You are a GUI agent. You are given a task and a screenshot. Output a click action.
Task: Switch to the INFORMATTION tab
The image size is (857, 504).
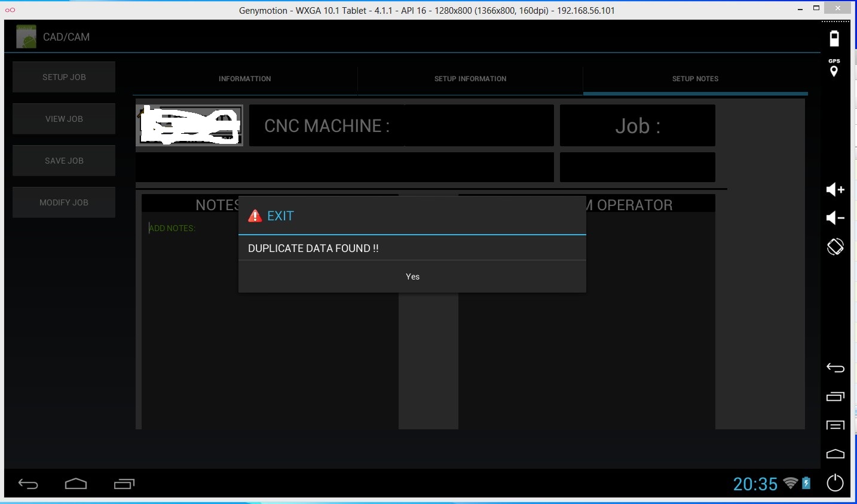point(245,79)
